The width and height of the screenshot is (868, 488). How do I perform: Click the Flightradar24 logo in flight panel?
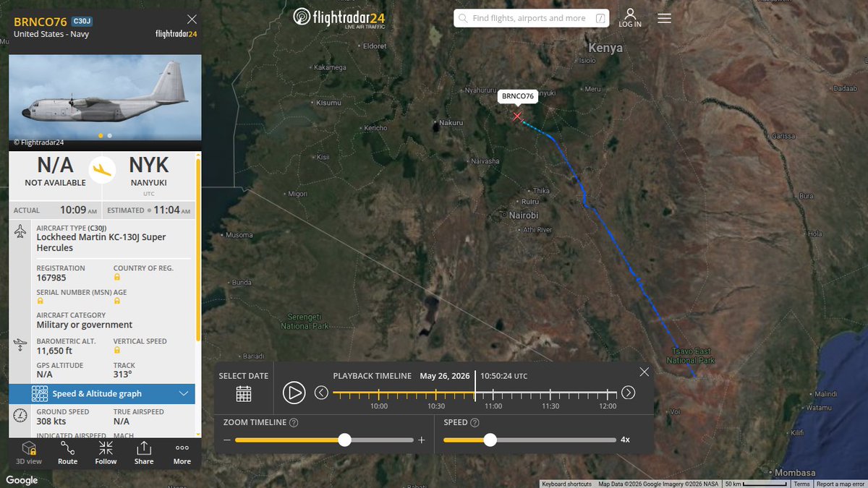tap(176, 33)
